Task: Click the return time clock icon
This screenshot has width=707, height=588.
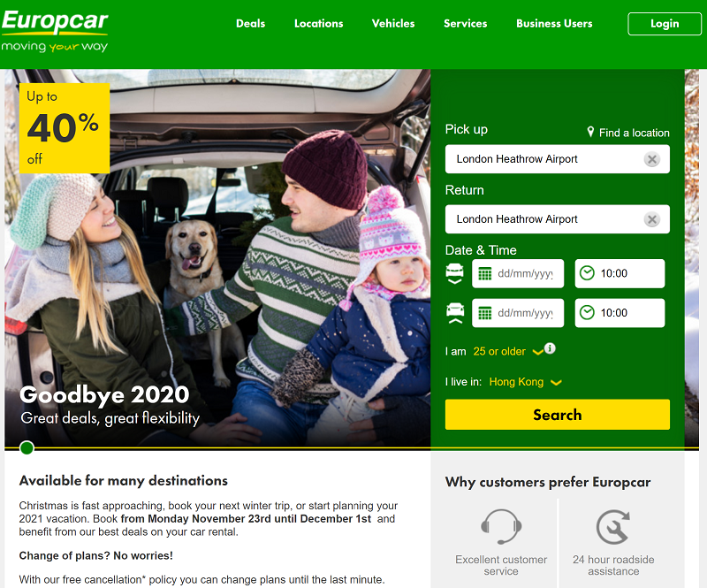Action: click(x=587, y=313)
